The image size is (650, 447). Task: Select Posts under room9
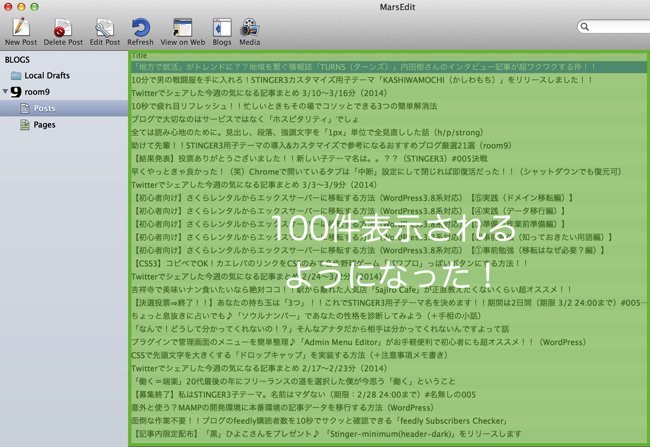44,108
